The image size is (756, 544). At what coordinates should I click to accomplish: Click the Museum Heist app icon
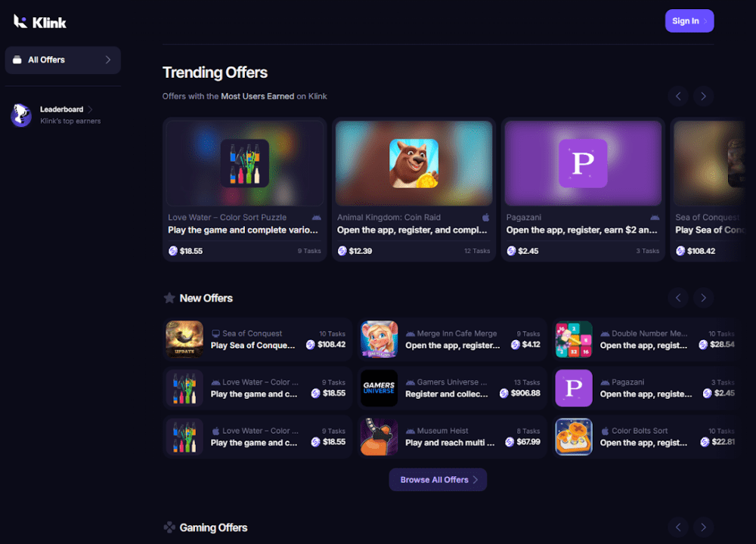click(x=379, y=437)
